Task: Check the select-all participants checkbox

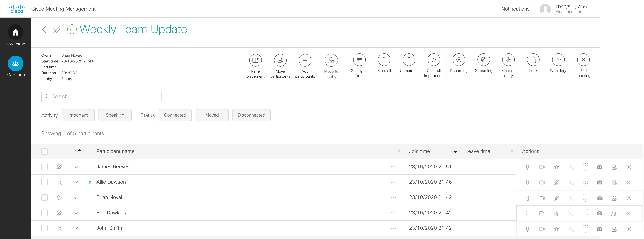Action: pyautogui.click(x=44, y=151)
